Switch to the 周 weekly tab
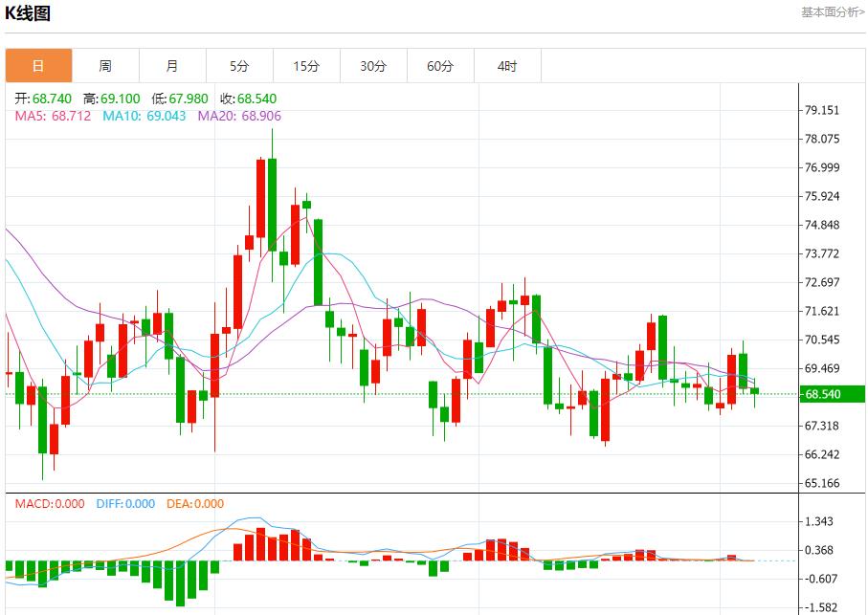 click(105, 66)
